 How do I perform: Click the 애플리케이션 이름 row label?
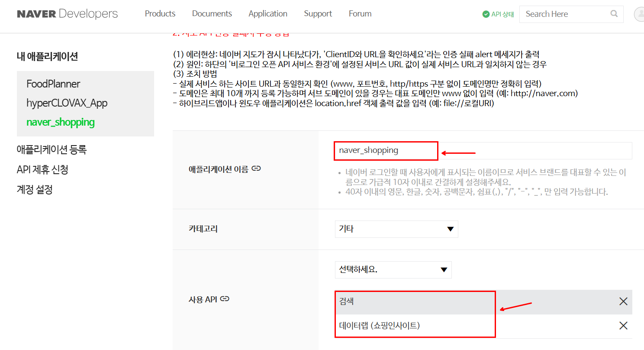pyautogui.click(x=218, y=169)
